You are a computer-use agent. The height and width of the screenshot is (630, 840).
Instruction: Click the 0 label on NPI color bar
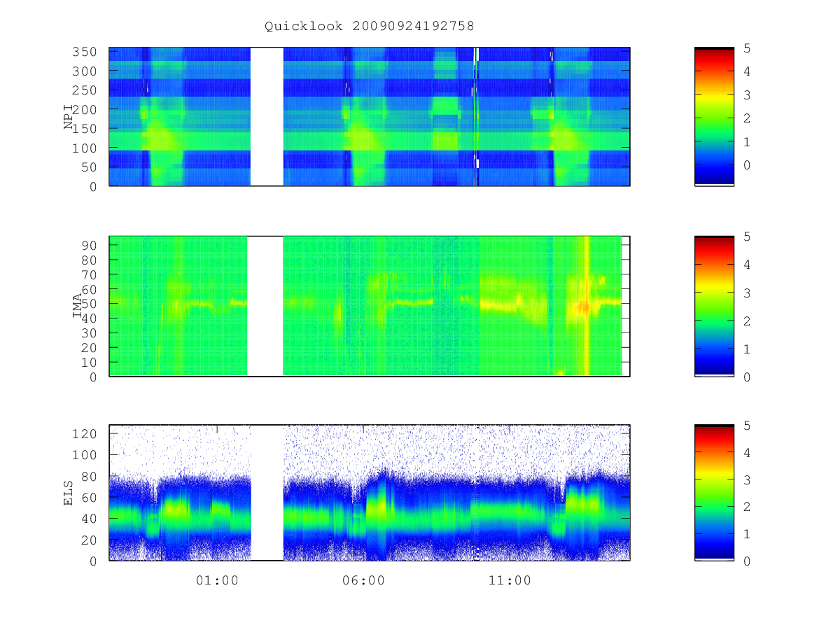(x=747, y=164)
